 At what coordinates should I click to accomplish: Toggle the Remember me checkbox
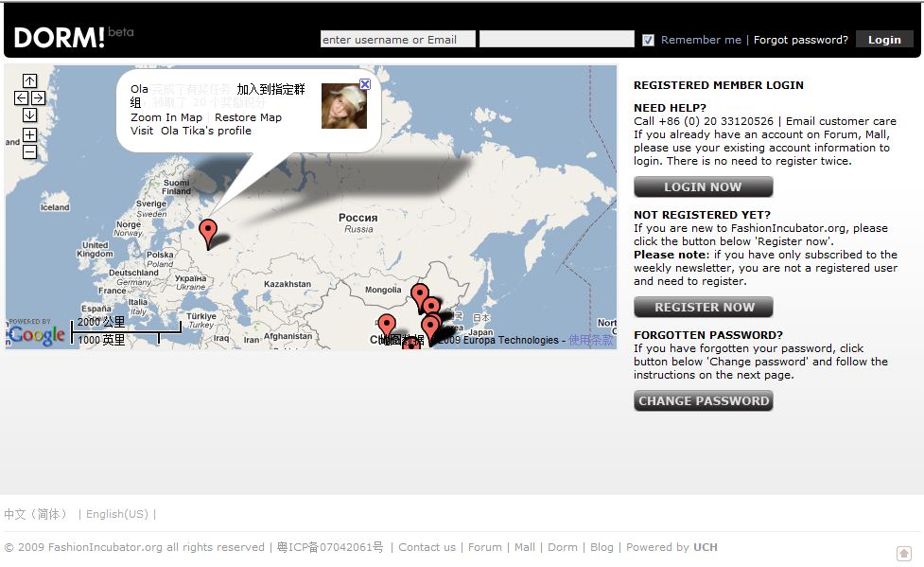(x=648, y=40)
